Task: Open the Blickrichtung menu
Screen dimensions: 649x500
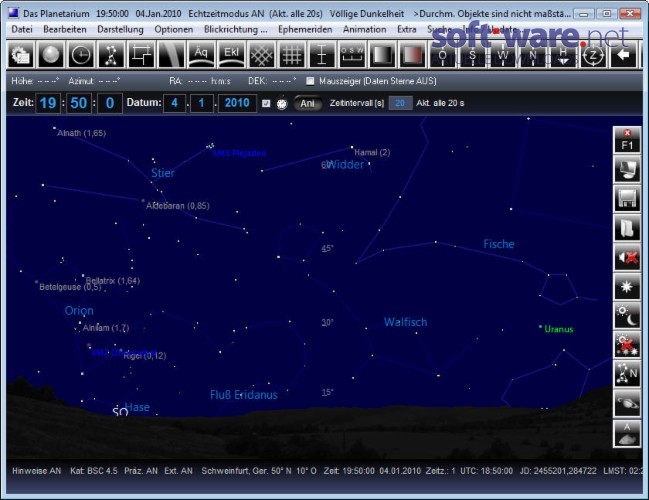Action: click(x=236, y=29)
